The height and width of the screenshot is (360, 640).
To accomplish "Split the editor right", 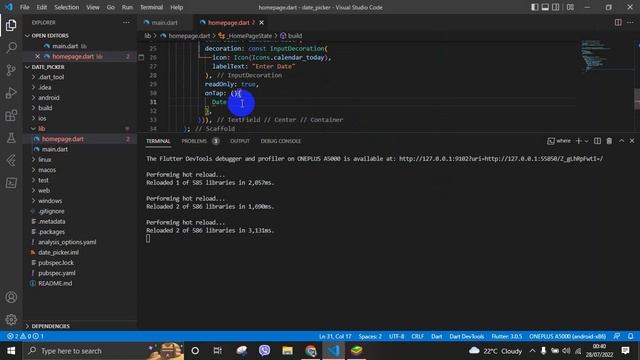I will 618,22.
